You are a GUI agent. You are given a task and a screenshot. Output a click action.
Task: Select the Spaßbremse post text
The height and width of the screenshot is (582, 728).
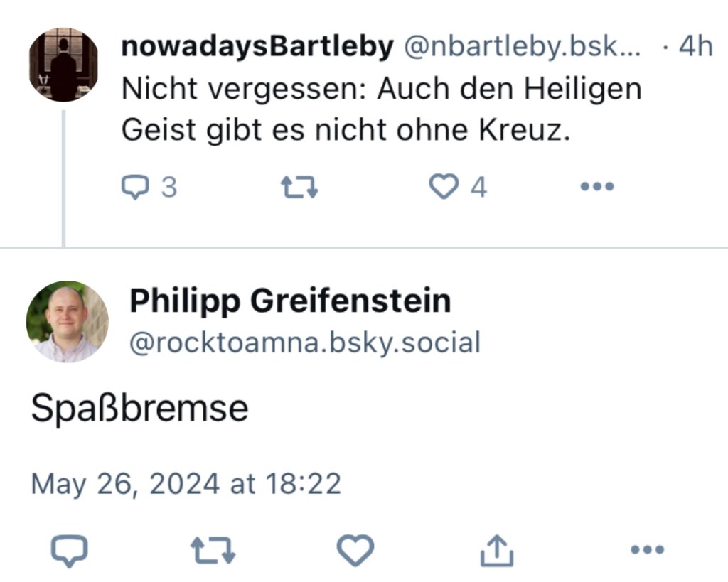point(139,407)
